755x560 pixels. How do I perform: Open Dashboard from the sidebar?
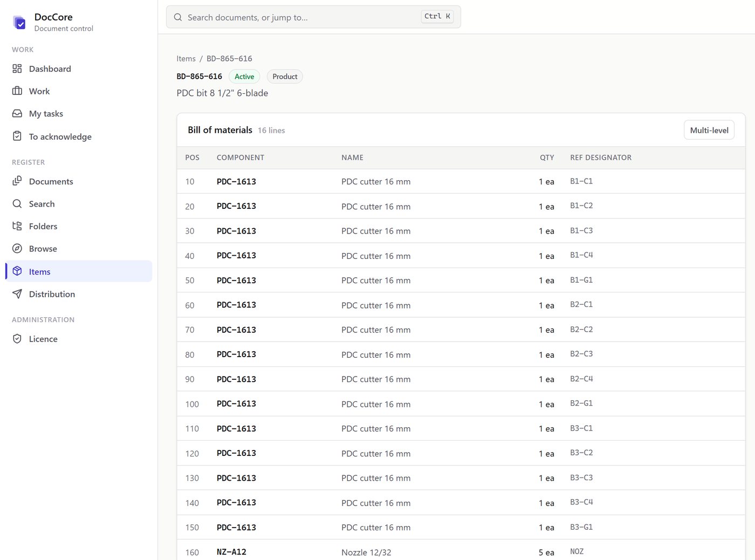79,69
